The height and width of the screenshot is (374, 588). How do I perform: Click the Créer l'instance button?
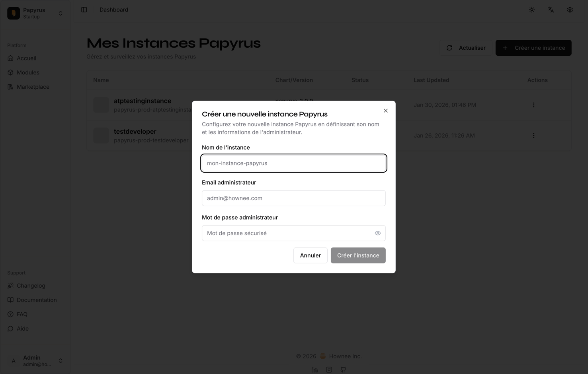pos(358,255)
